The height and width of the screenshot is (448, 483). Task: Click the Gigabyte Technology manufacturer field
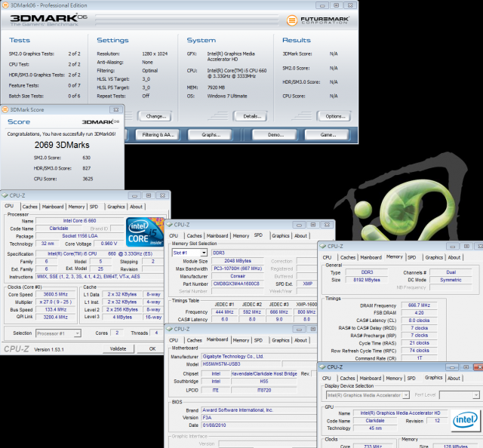coord(259,357)
